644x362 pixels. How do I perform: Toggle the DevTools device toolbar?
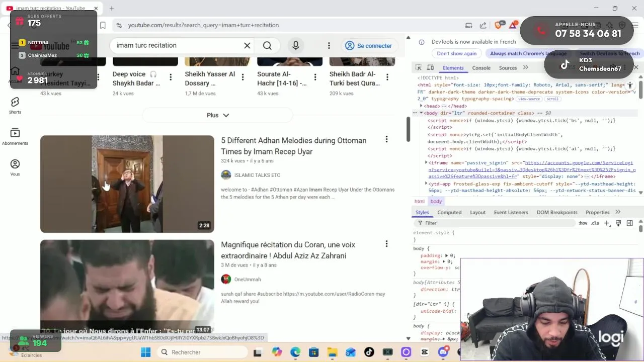430,67
